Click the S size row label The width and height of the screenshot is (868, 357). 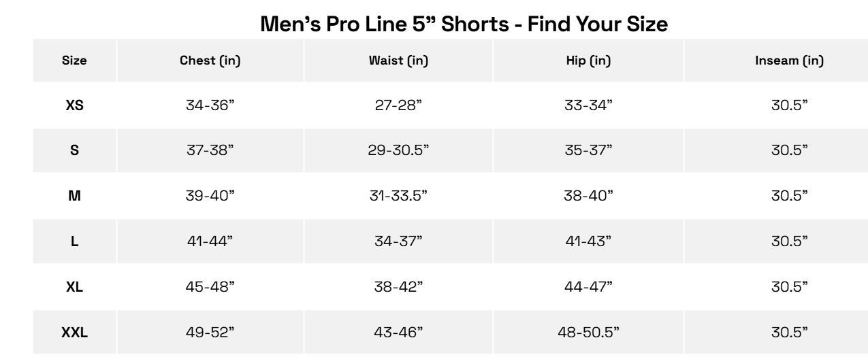(74, 150)
